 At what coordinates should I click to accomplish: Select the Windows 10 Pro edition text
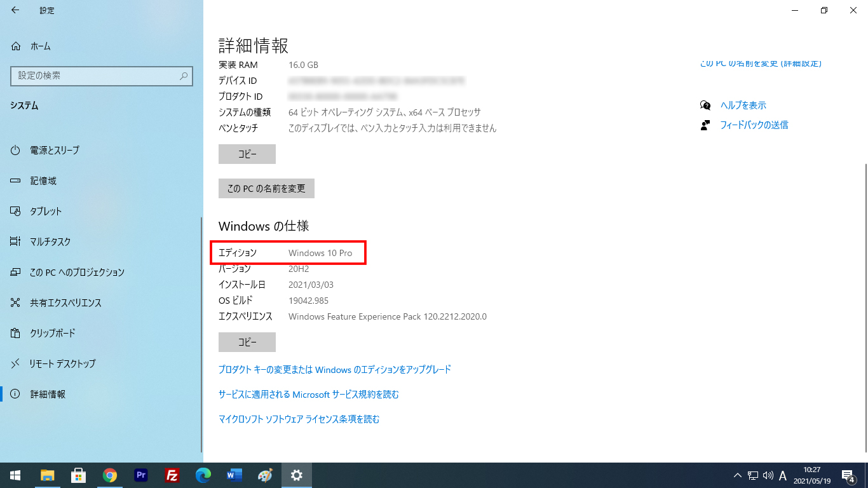320,253
